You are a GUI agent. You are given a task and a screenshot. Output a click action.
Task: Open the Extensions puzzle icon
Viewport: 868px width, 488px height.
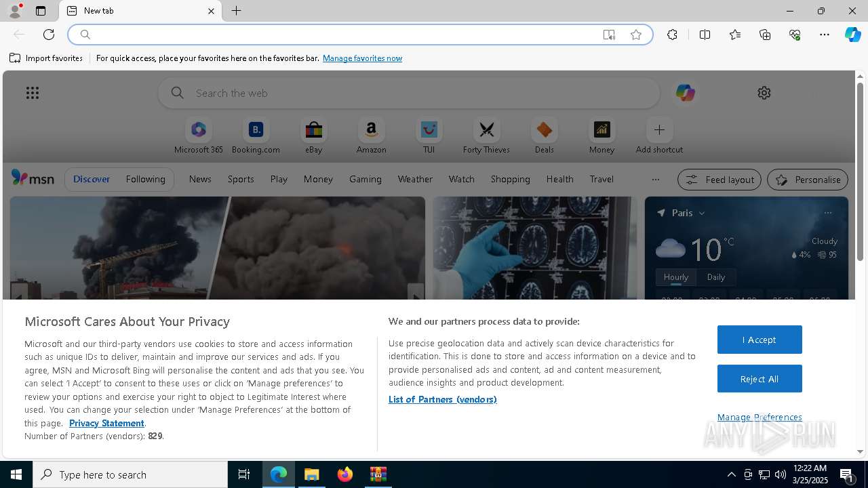672,35
